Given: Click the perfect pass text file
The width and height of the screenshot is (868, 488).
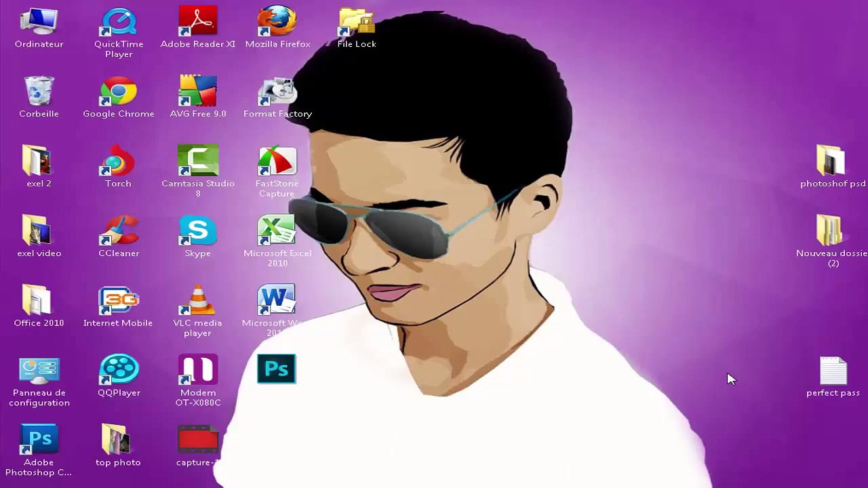Looking at the screenshot, I should tap(833, 371).
